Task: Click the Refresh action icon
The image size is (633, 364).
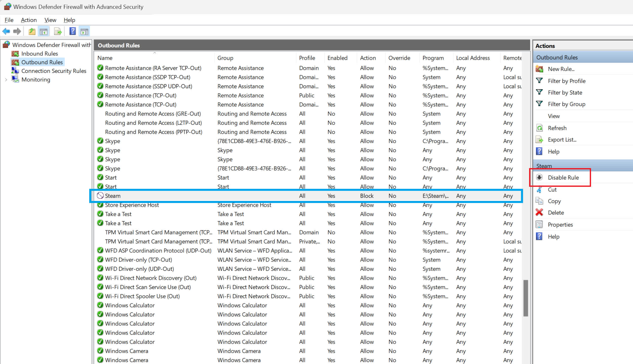Action: [539, 128]
